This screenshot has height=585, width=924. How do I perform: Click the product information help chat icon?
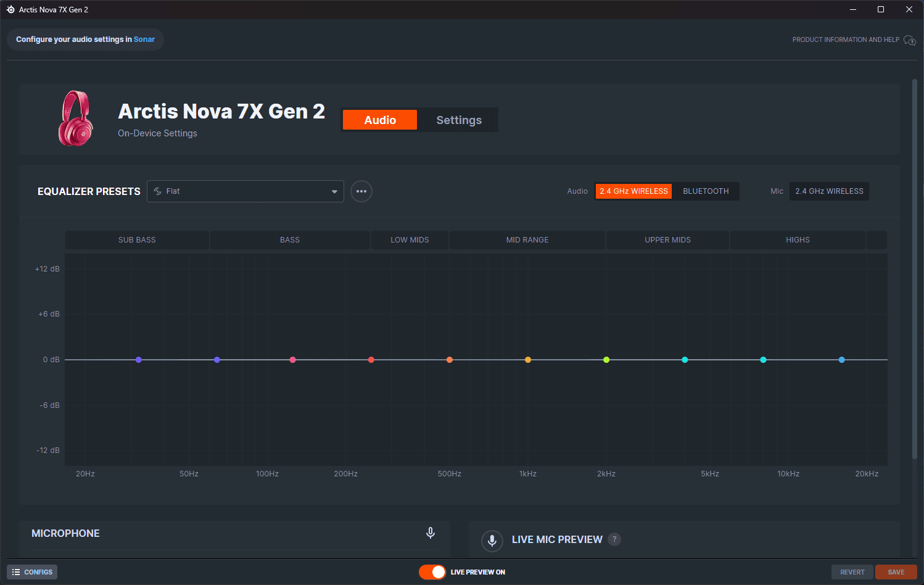point(909,40)
